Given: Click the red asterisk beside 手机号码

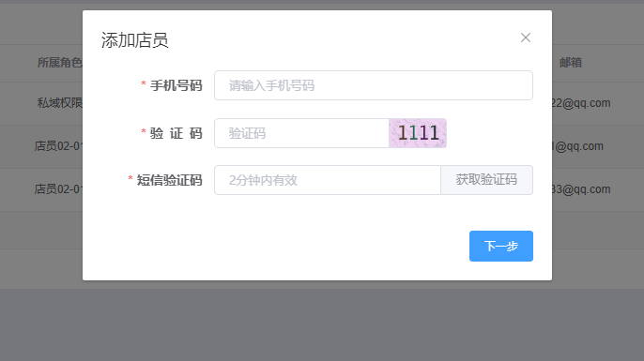Looking at the screenshot, I should click(x=144, y=84).
